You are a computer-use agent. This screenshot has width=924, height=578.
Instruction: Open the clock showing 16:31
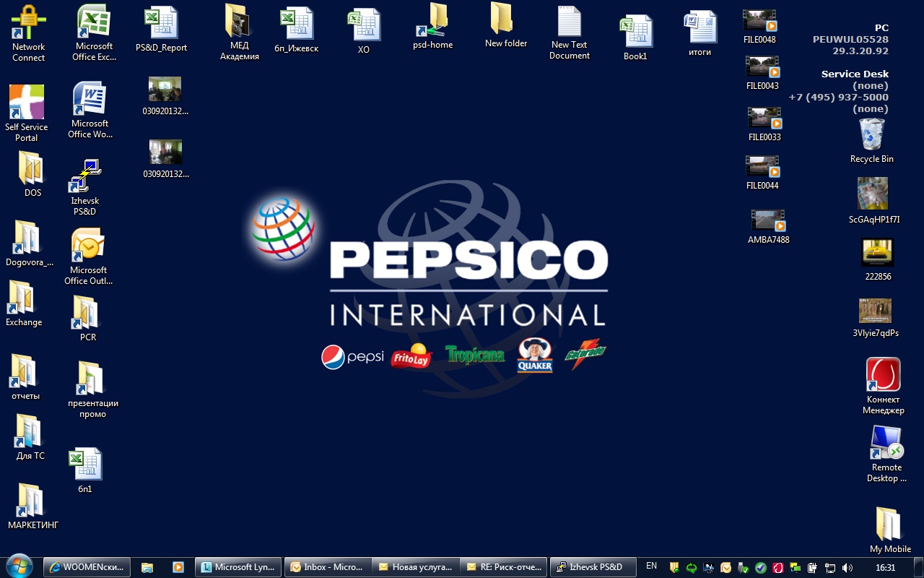click(x=885, y=568)
